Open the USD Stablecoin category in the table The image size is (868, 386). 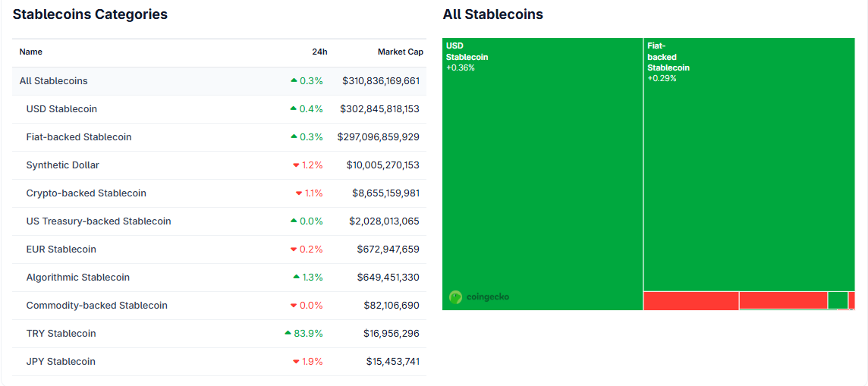tap(61, 109)
